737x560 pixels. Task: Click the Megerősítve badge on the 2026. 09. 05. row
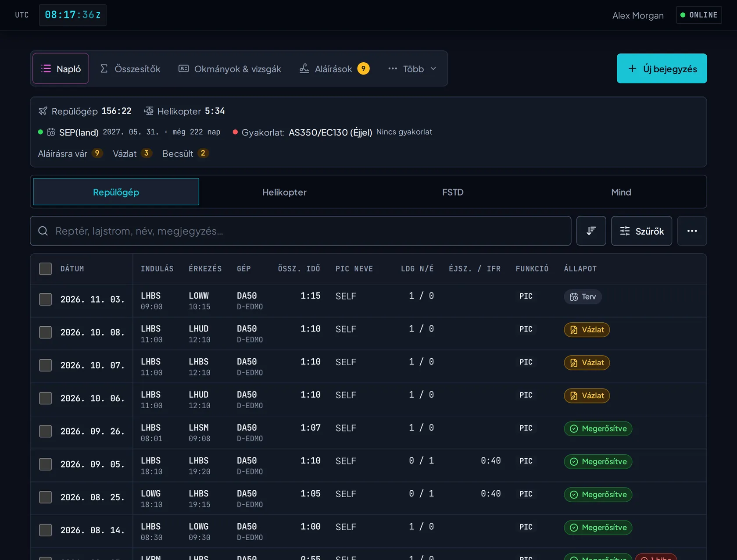pyautogui.click(x=598, y=461)
